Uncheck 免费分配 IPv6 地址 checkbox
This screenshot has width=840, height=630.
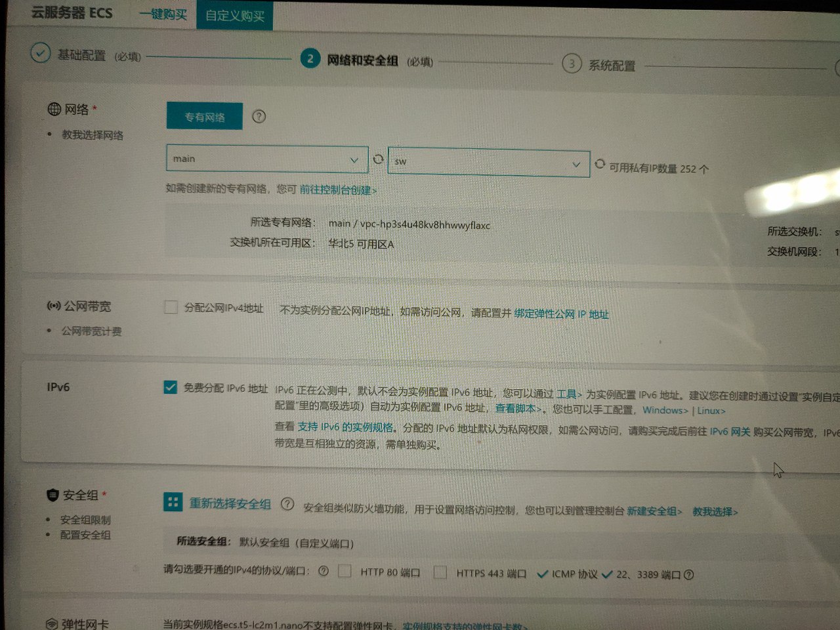[171, 387]
